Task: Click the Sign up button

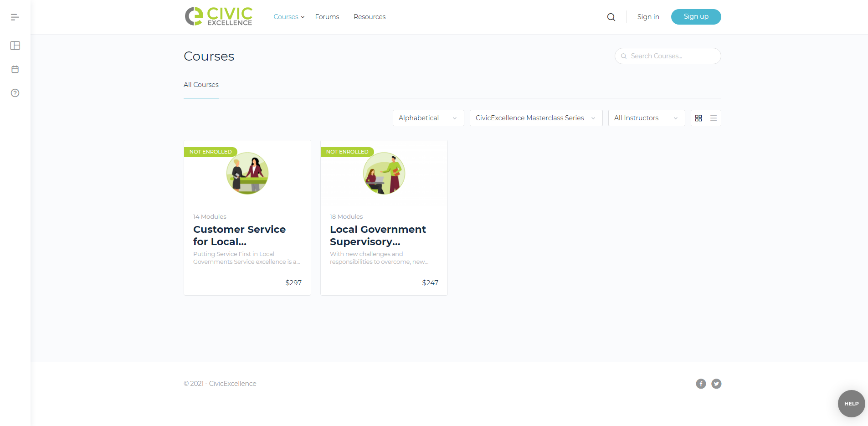Action: point(696,17)
